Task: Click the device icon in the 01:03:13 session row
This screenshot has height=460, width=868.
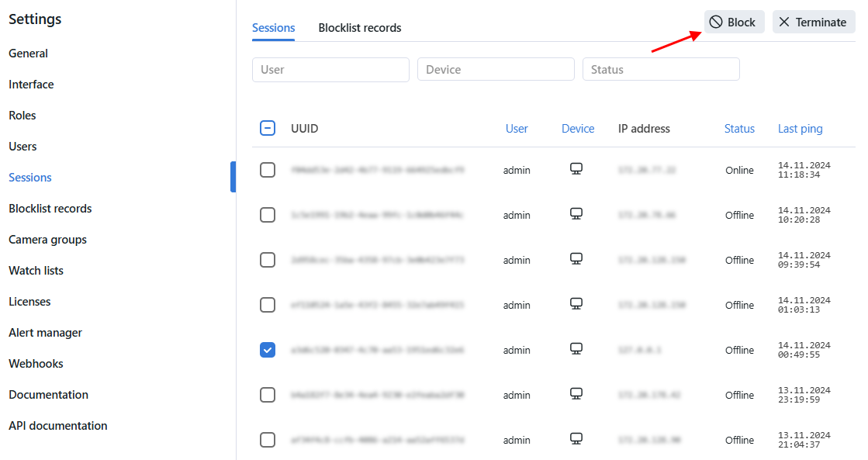Action: point(576,304)
